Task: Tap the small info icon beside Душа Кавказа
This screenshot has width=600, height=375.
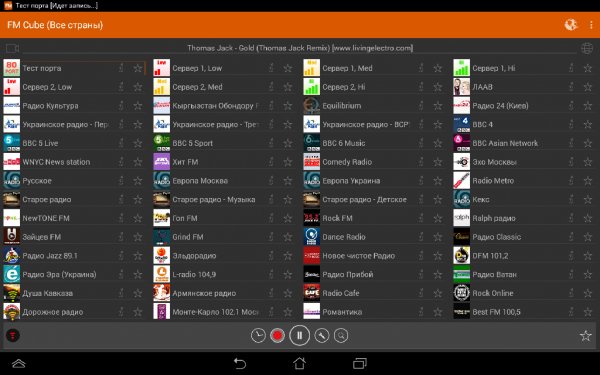Action: pyautogui.click(x=121, y=293)
